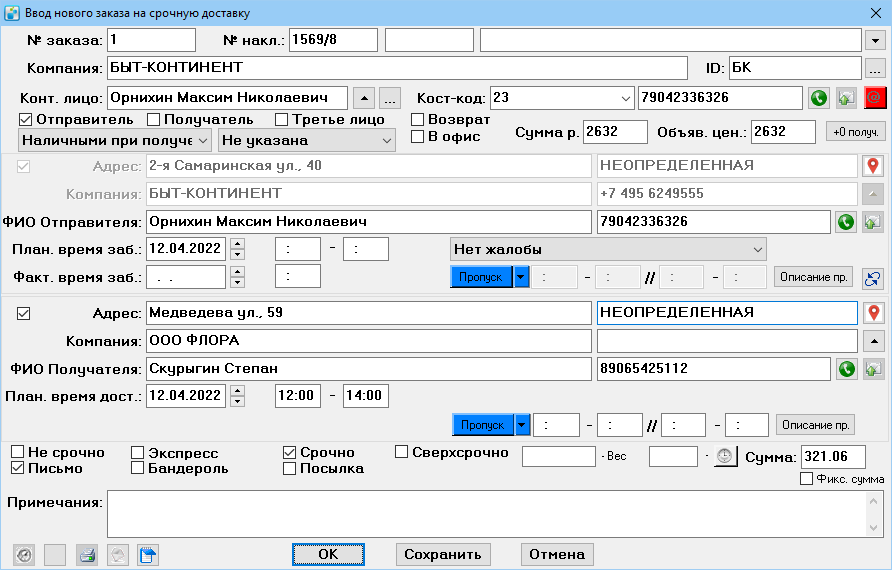Click the send-message icon in the ФИО Получателя row
This screenshot has height=570, width=892.
click(x=873, y=369)
